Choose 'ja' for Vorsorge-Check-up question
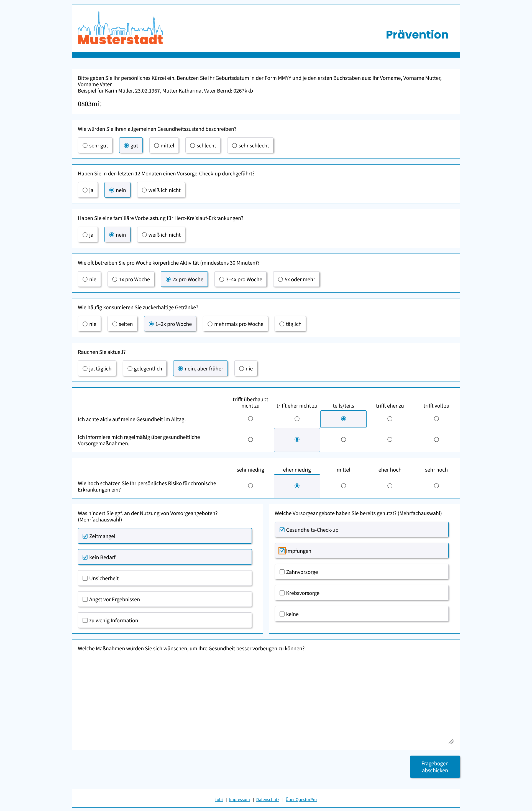The width and height of the screenshot is (532, 811). 88,190
